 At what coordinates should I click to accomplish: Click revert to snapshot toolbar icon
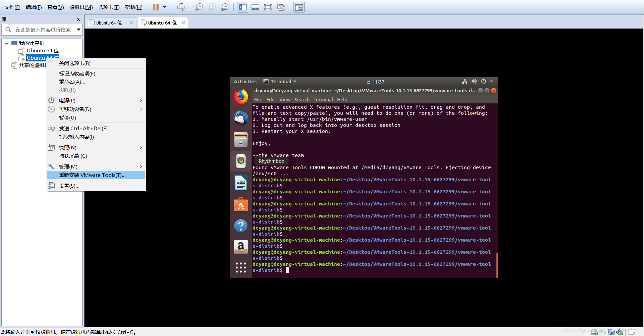212,7
